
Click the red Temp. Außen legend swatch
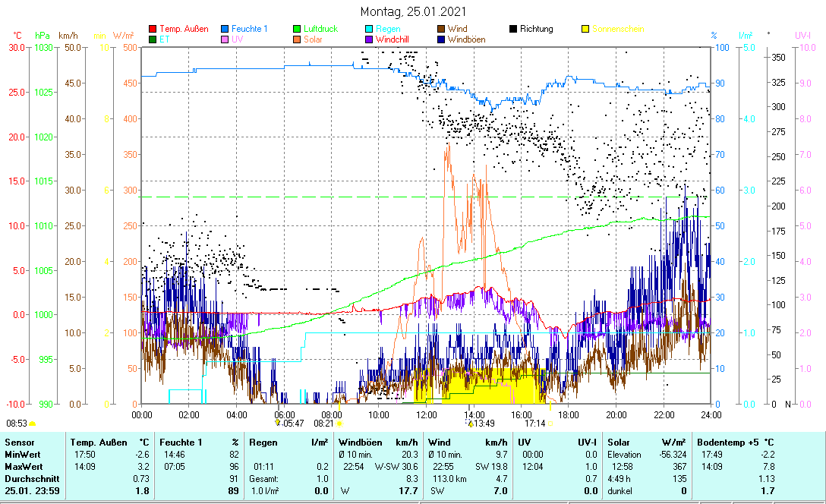coord(153,29)
